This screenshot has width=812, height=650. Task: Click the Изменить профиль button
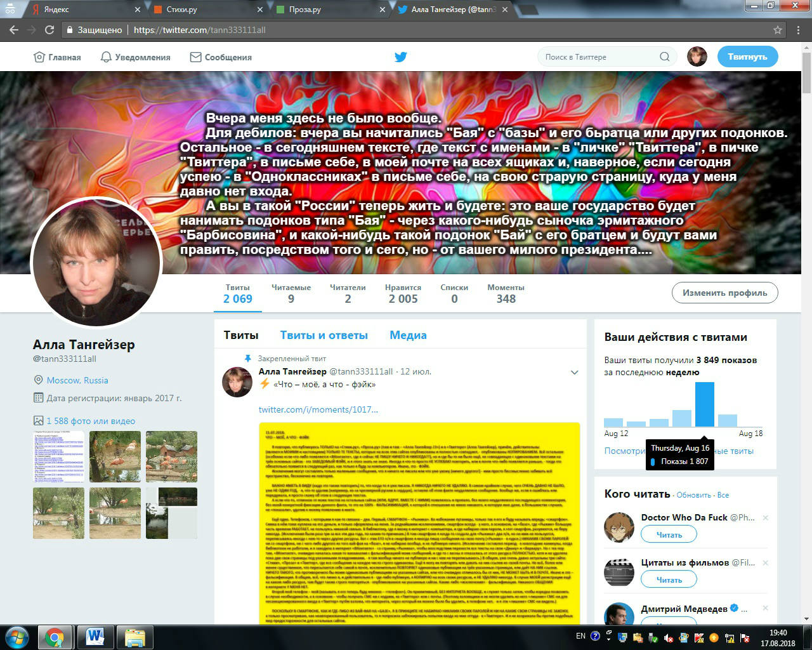(x=724, y=293)
